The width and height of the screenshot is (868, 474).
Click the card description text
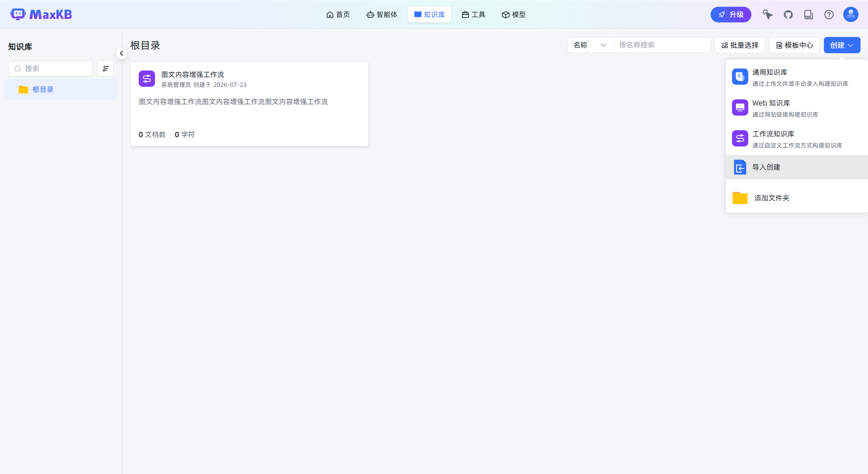pos(233,102)
